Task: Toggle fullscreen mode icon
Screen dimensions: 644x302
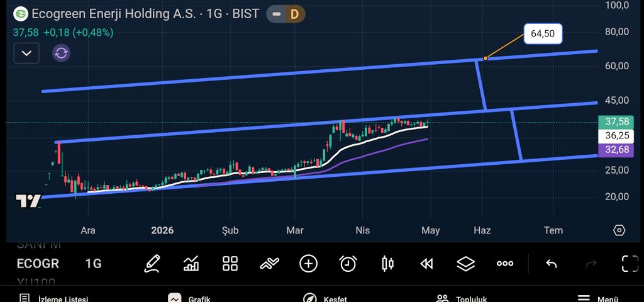Action: (630, 264)
